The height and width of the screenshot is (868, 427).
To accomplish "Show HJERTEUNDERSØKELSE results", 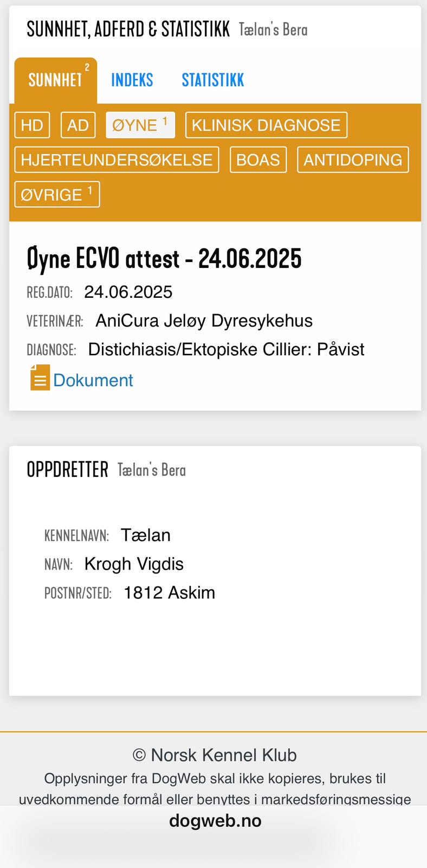I will (117, 160).
